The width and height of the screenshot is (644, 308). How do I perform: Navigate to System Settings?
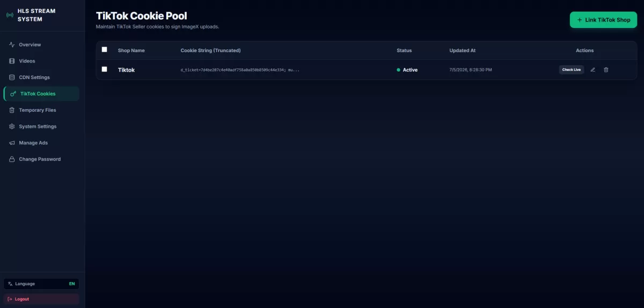pyautogui.click(x=41, y=126)
